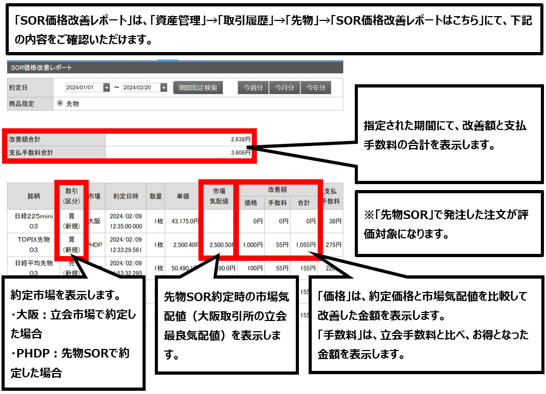Screen dimensions: 546x394
Task: Select the TOPIX先物 03 row
Action: (175, 245)
